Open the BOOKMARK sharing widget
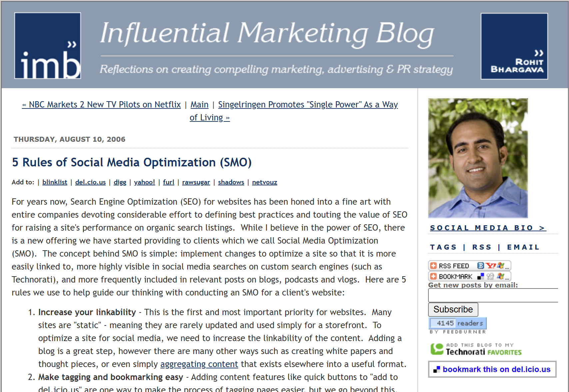The image size is (569, 392). click(469, 276)
